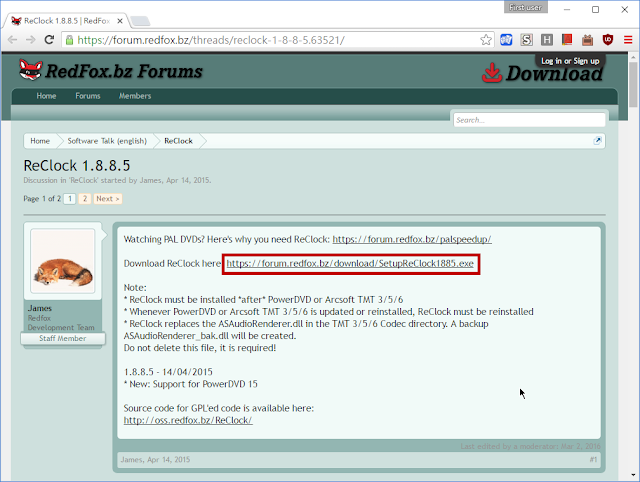Focus the forum Search field

529,120
